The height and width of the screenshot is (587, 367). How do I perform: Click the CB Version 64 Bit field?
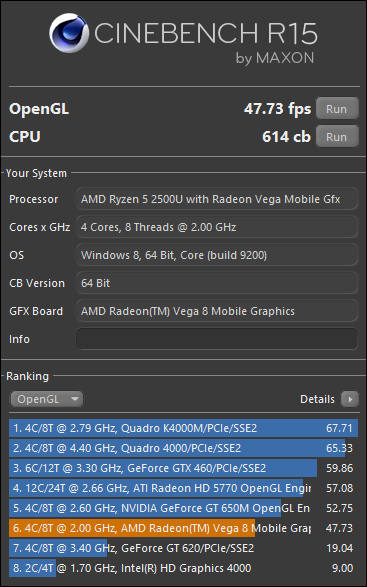tap(217, 283)
